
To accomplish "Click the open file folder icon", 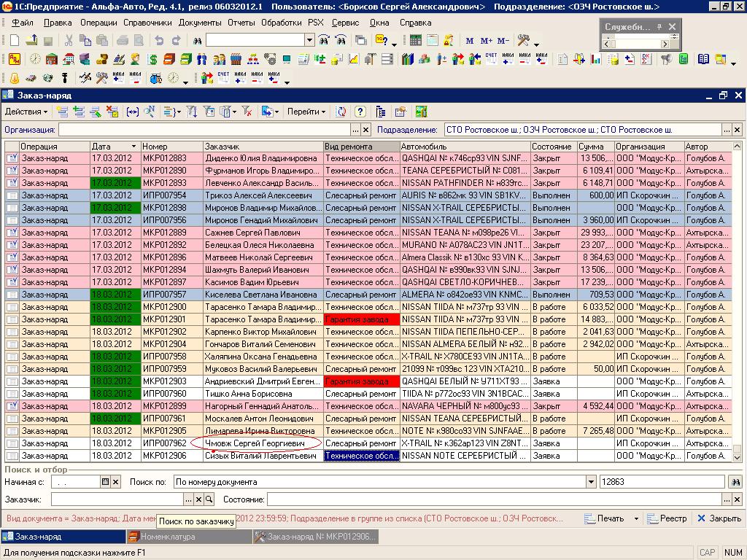I will click(31, 41).
